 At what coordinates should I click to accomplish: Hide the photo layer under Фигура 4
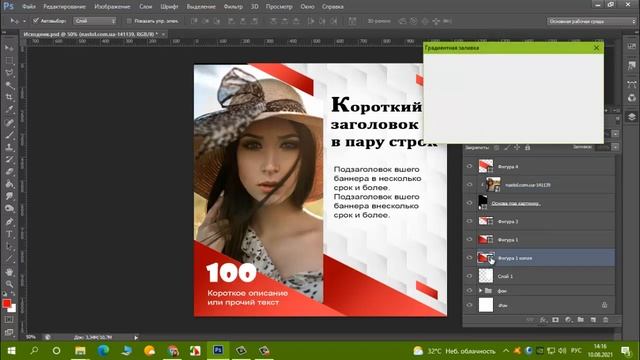click(469, 184)
